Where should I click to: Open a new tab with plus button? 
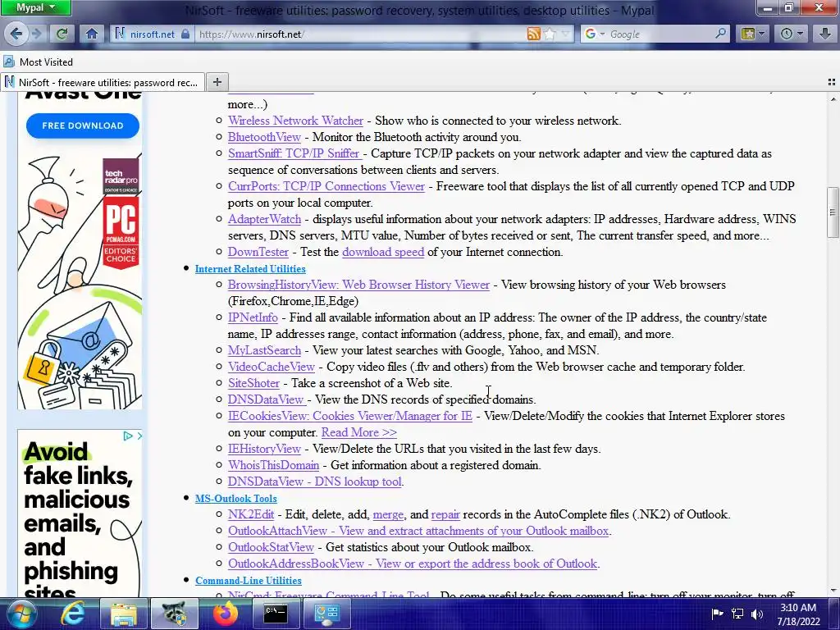pyautogui.click(x=217, y=82)
